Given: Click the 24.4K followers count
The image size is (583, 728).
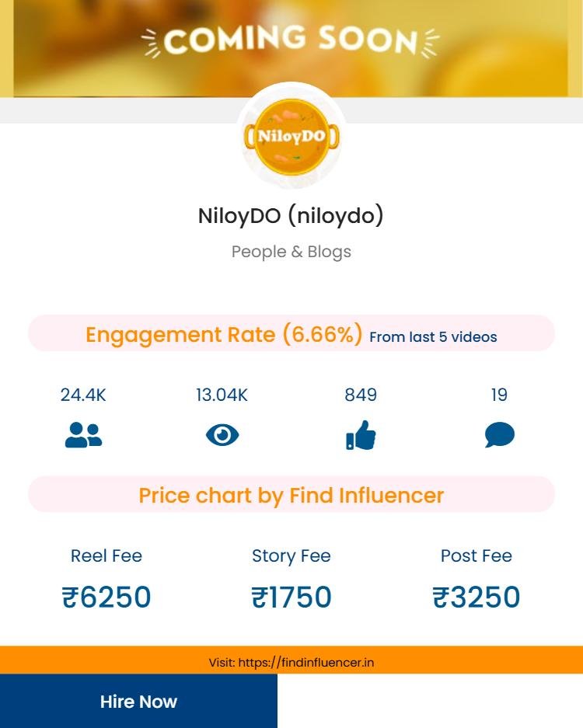Looking at the screenshot, I should 83,395.
